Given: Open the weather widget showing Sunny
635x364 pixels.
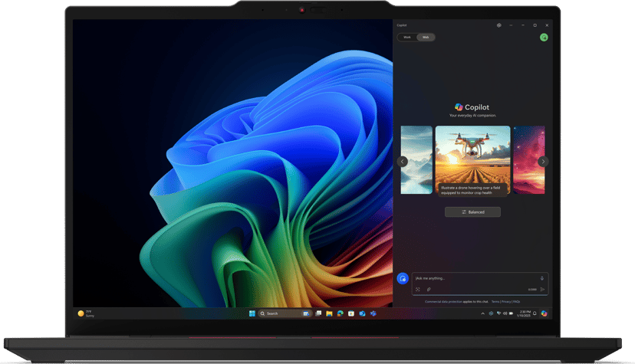Looking at the screenshot, I should coord(86,313).
